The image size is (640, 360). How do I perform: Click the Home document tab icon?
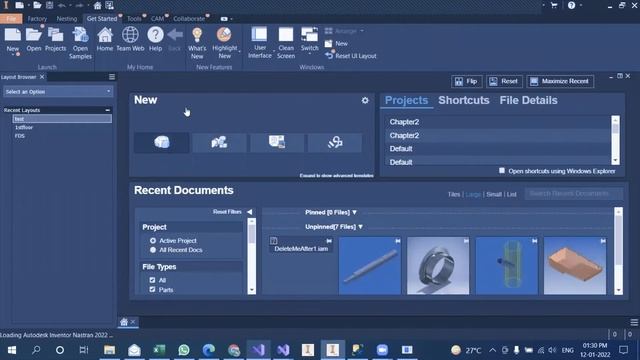click(124, 322)
